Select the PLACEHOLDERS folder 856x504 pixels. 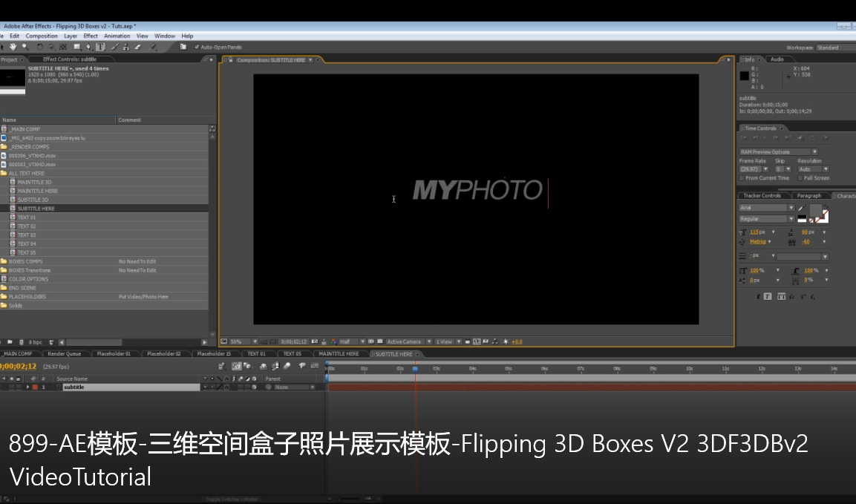click(x=27, y=296)
